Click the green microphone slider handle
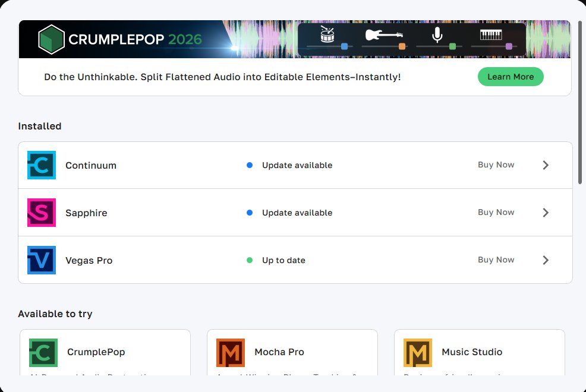The height and width of the screenshot is (392, 586). (x=453, y=46)
